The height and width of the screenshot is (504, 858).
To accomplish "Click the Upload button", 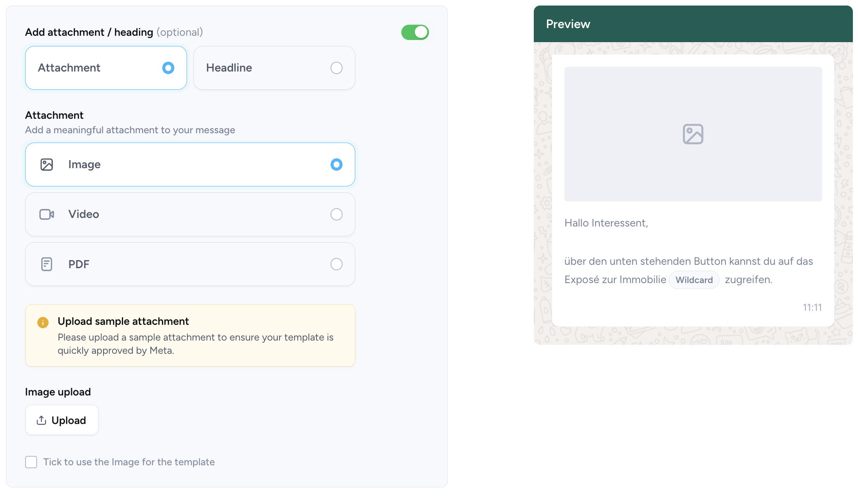I will 62,420.
